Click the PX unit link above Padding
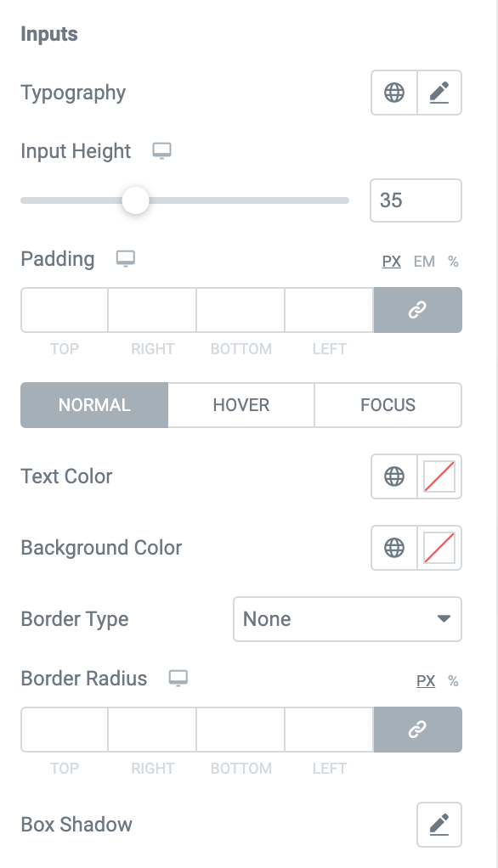498x868 pixels. click(x=391, y=262)
